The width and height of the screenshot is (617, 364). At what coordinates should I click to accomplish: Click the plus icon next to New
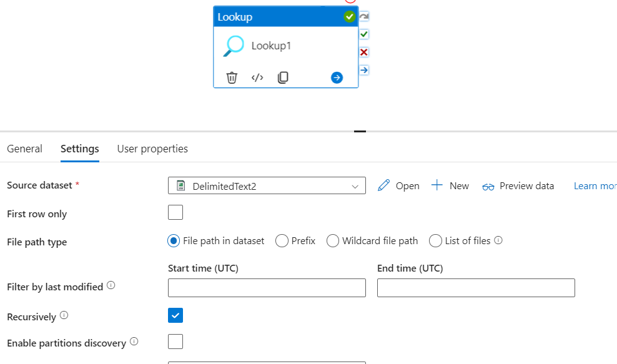point(437,185)
